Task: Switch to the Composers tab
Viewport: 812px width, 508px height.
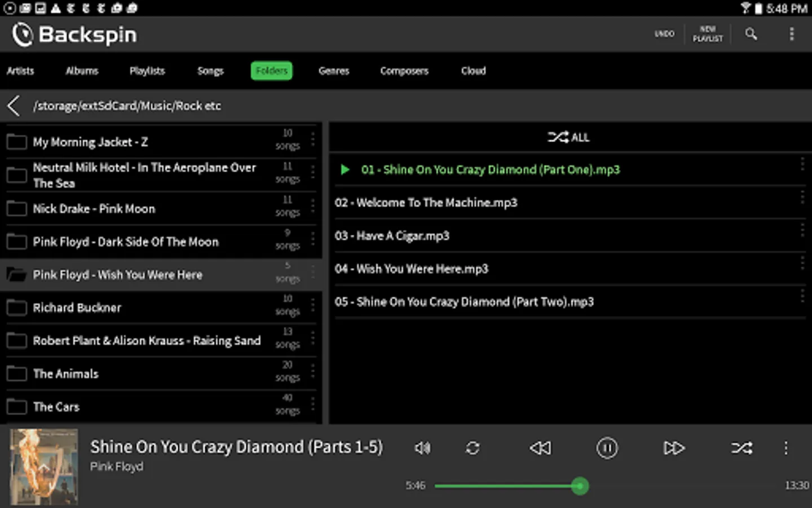Action: pos(404,71)
